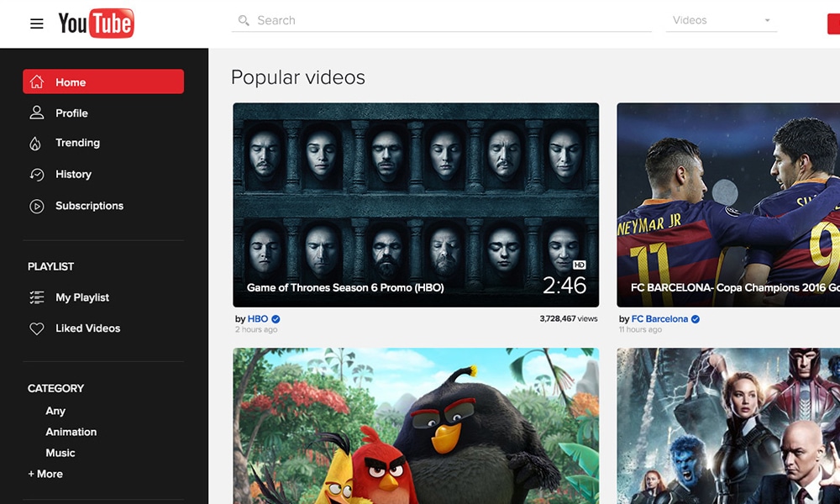The height and width of the screenshot is (504, 840).
Task: Click the Liked Videos heart icon
Action: click(x=36, y=328)
